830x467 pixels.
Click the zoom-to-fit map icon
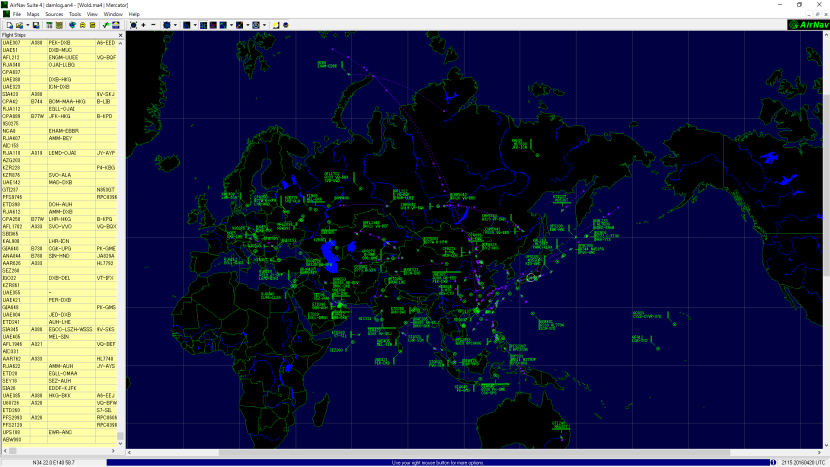[x=133, y=24]
